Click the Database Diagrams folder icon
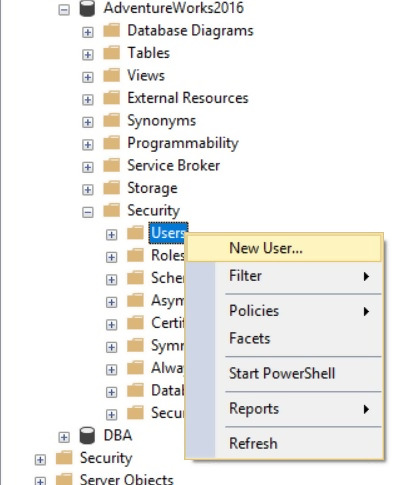 click(112, 30)
